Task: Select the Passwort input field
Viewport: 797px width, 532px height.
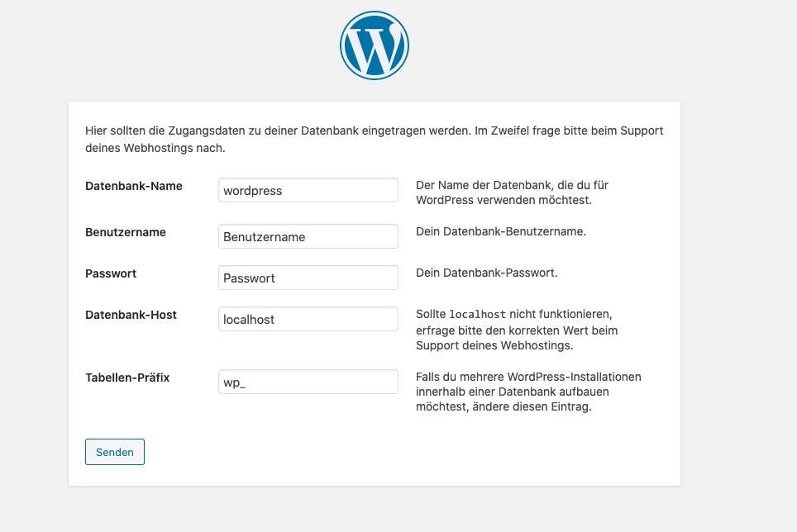Action: coord(308,278)
